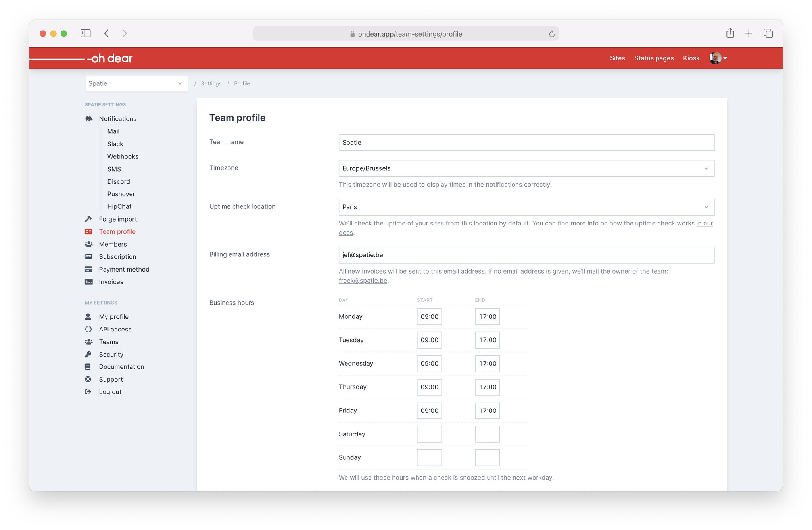Click the Team name input field
This screenshot has height=530, width=812.
[x=526, y=143]
